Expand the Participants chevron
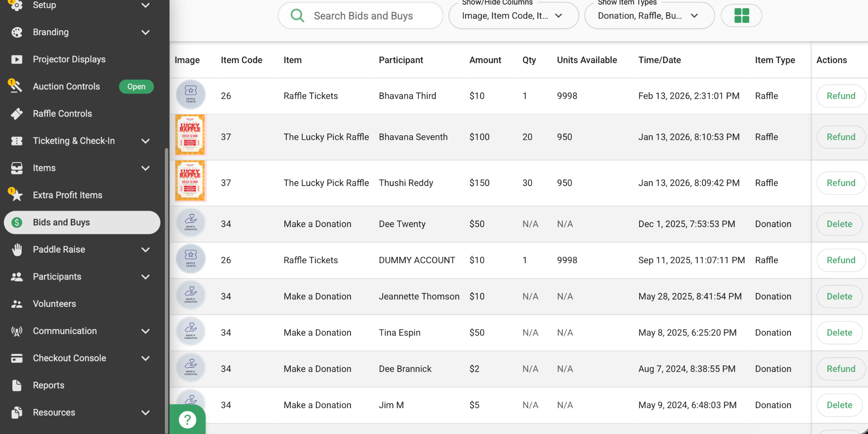The width and height of the screenshot is (868, 434). tap(145, 276)
